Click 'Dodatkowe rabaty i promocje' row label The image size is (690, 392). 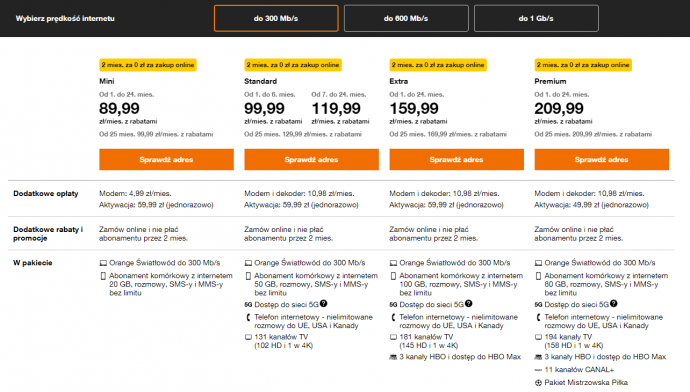[x=48, y=234]
